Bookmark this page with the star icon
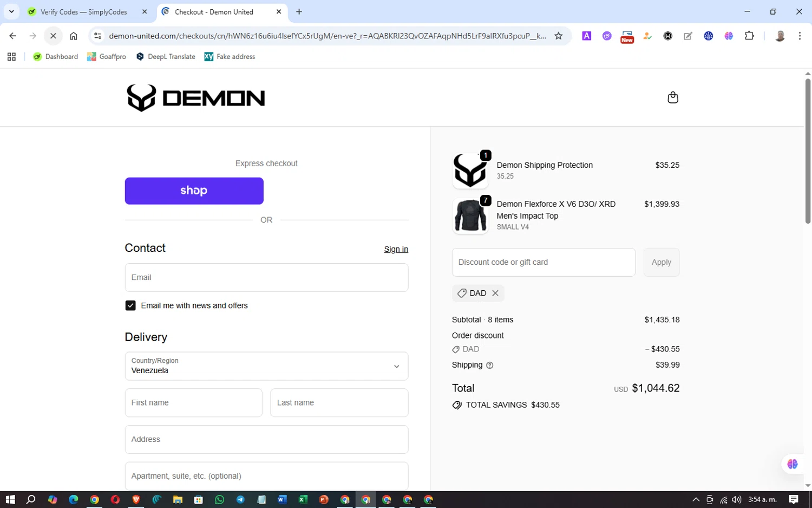 pyautogui.click(x=559, y=36)
